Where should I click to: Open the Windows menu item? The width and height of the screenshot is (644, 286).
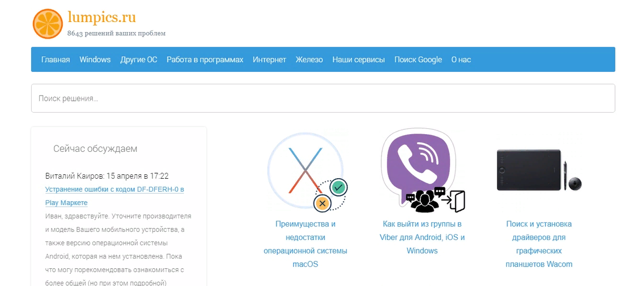point(95,60)
